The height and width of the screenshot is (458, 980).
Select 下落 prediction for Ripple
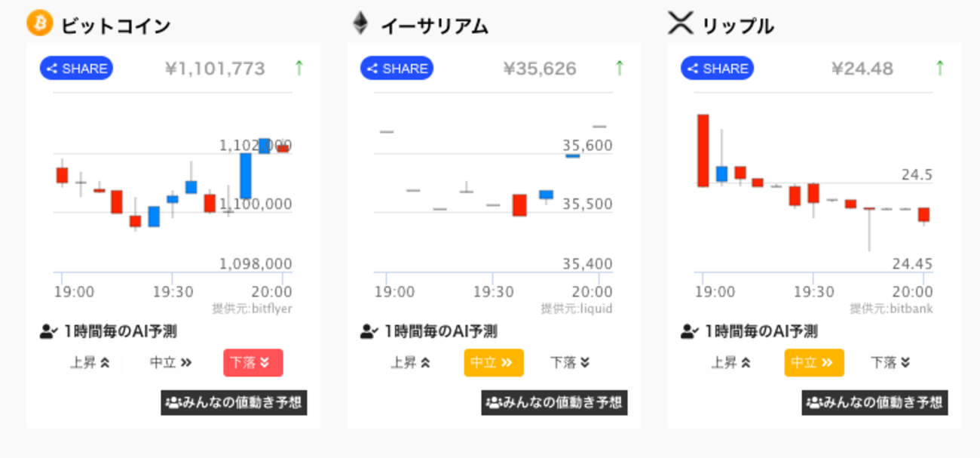[x=890, y=363]
